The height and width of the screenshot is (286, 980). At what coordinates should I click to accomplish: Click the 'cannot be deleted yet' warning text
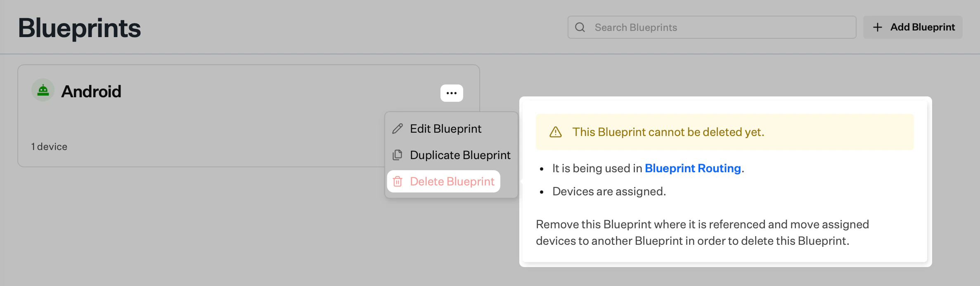tap(668, 132)
